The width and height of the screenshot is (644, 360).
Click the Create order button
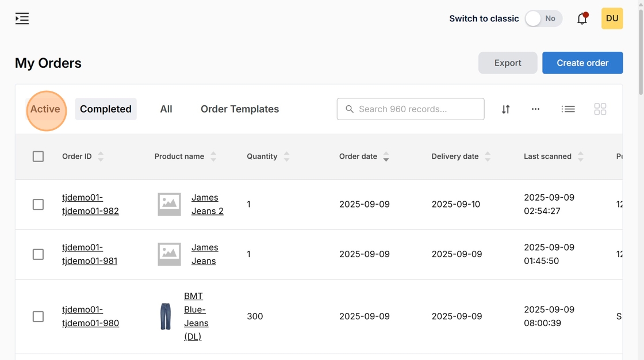click(x=582, y=63)
